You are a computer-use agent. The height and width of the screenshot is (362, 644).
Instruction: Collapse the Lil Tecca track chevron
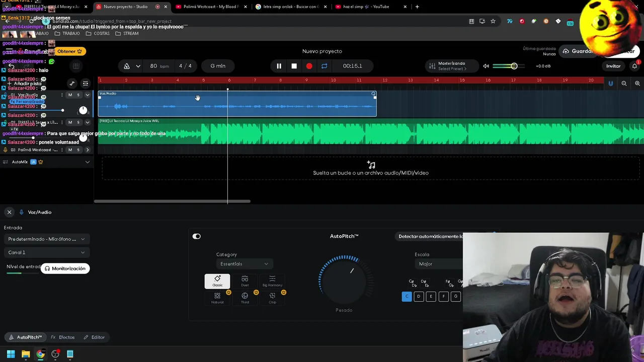point(87,122)
